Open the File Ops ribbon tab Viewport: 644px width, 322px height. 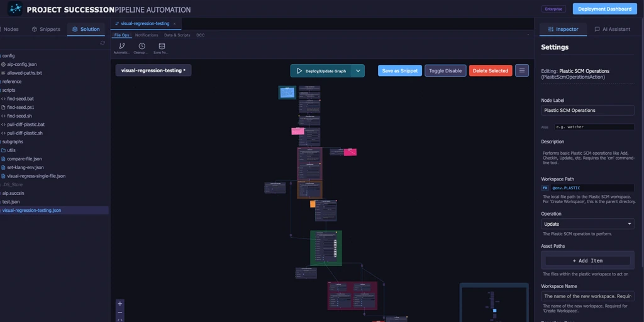(x=121, y=35)
